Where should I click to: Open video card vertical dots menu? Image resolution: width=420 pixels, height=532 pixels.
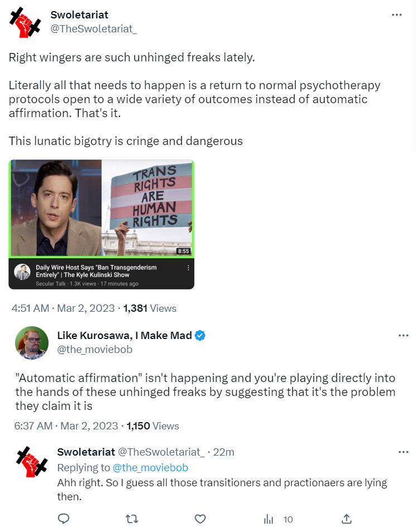(x=189, y=268)
